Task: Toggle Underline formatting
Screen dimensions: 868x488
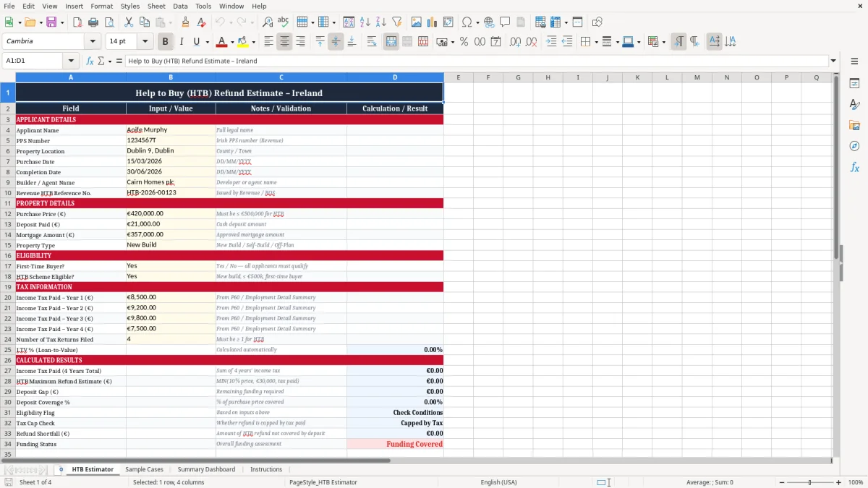Action: 197,42
